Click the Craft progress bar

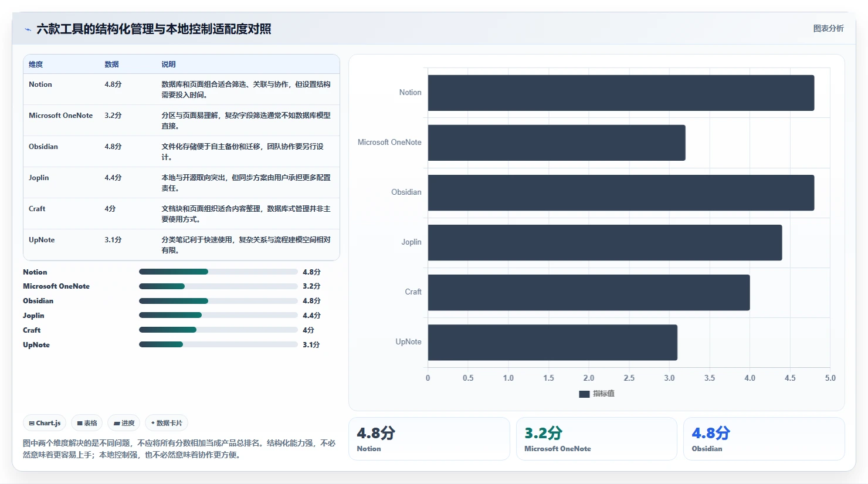pyautogui.click(x=218, y=330)
